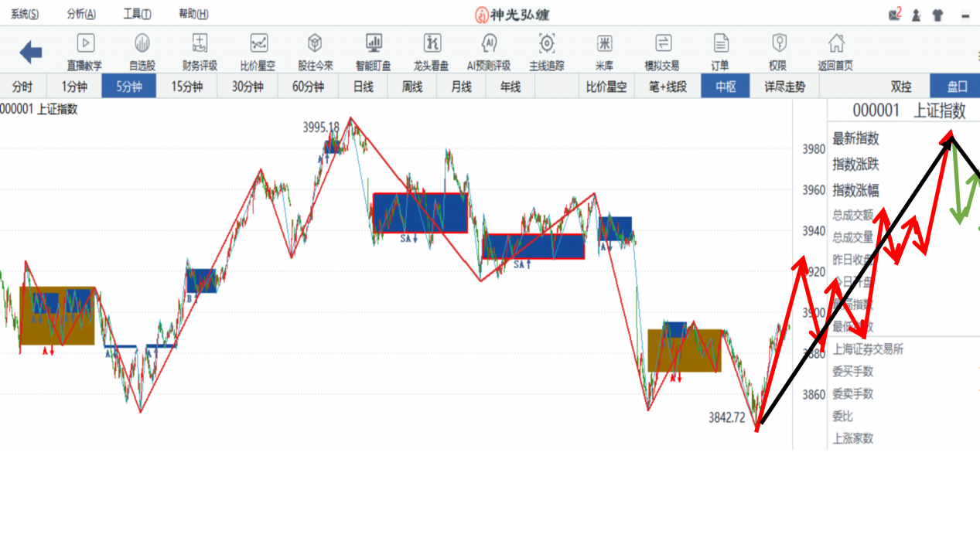The image size is (980, 551).
Task: Switch to the 15分钟 period tab
Action: tap(187, 87)
